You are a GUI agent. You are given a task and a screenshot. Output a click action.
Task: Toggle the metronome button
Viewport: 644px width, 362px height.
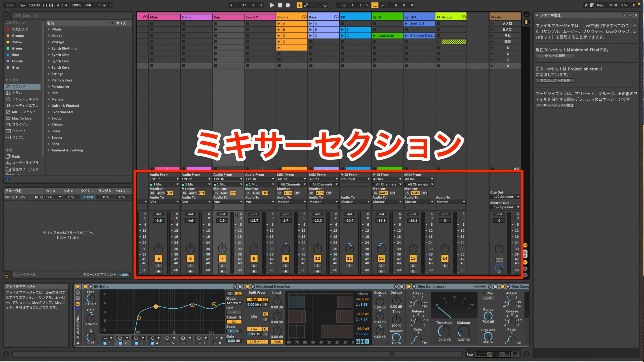pos(88,5)
